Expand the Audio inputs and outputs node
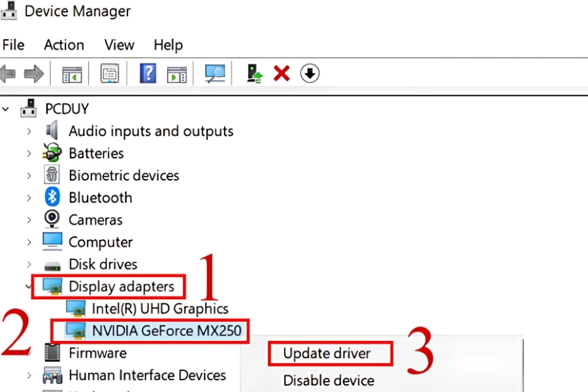 click(29, 131)
